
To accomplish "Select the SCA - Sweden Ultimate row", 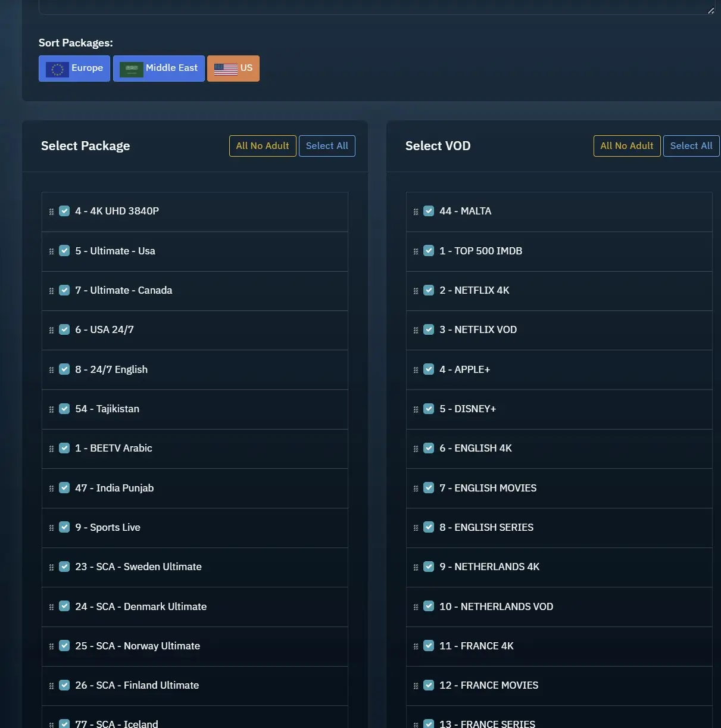I will click(138, 567).
